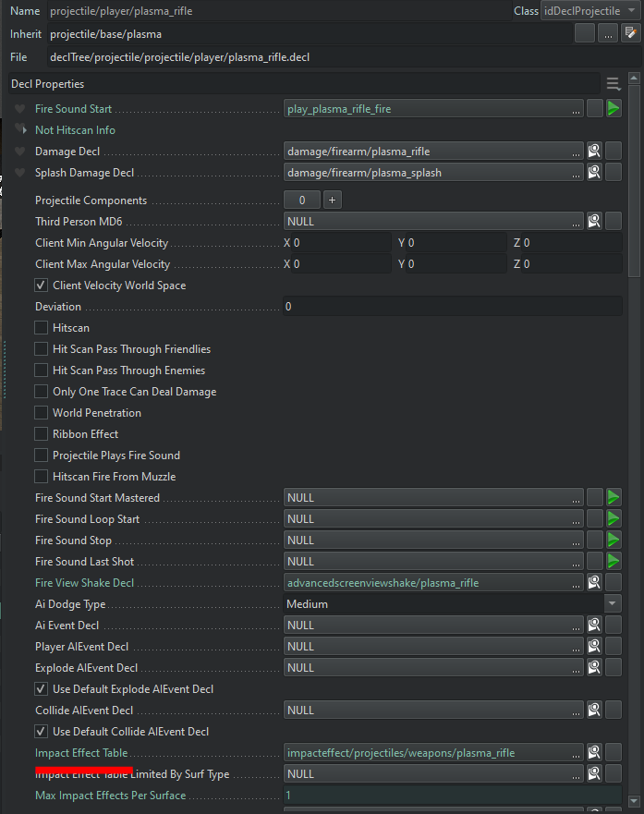Click blank square button after Damage Decl
This screenshot has height=814, width=644.
pos(614,152)
